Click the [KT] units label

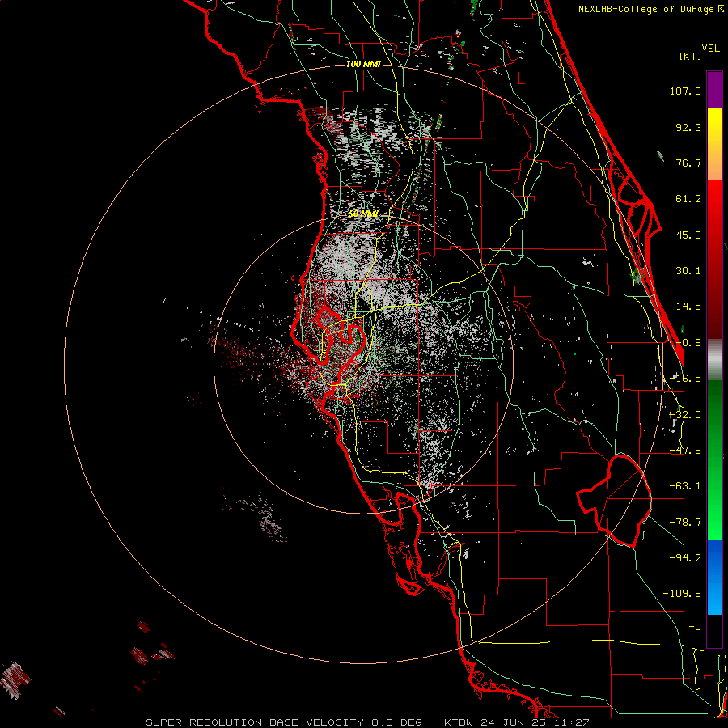[690, 56]
